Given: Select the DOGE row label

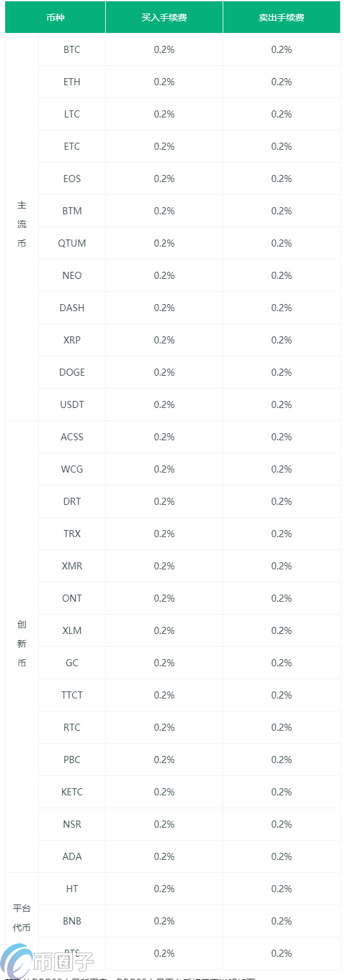Looking at the screenshot, I should click(72, 373).
